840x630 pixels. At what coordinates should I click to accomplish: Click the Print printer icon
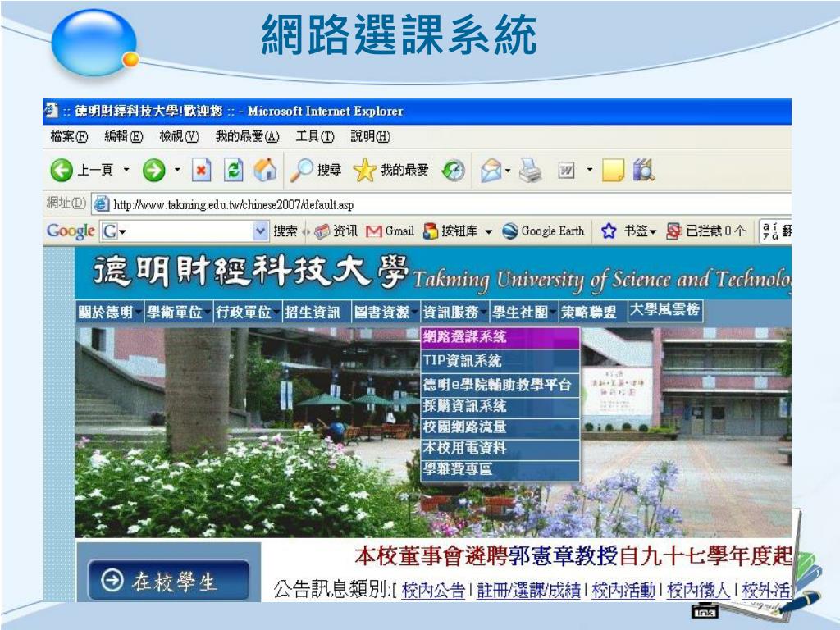[531, 171]
